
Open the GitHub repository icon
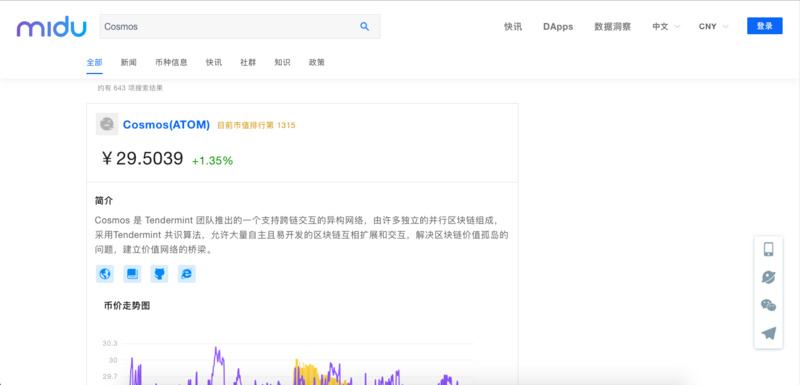[159, 274]
